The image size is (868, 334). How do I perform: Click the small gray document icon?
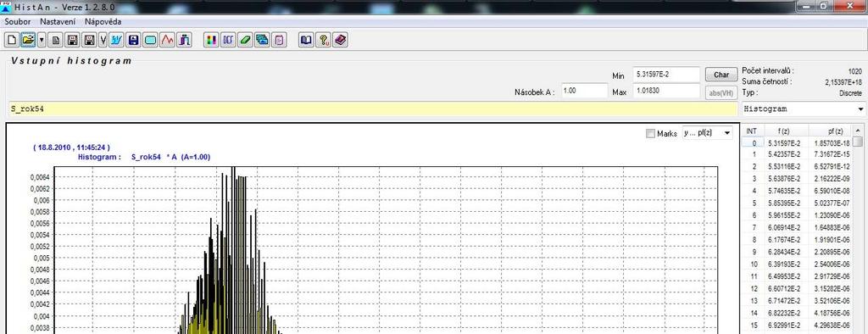tap(56, 40)
